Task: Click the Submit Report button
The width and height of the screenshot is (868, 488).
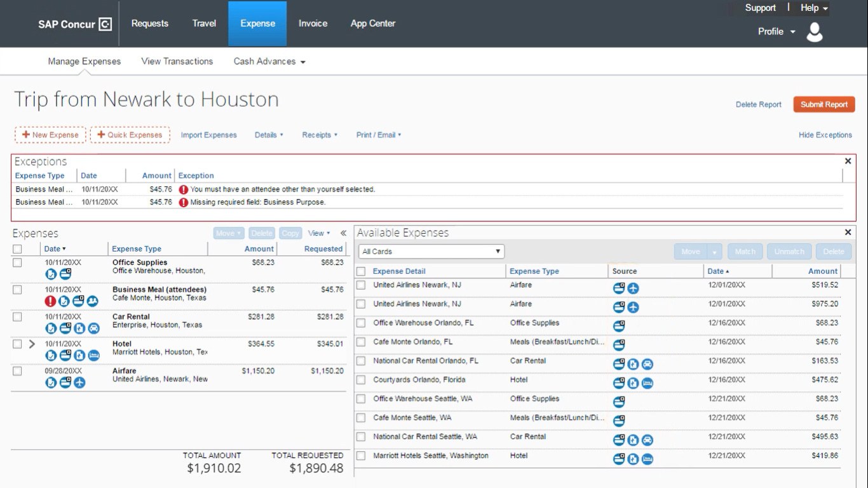Action: 824,105
